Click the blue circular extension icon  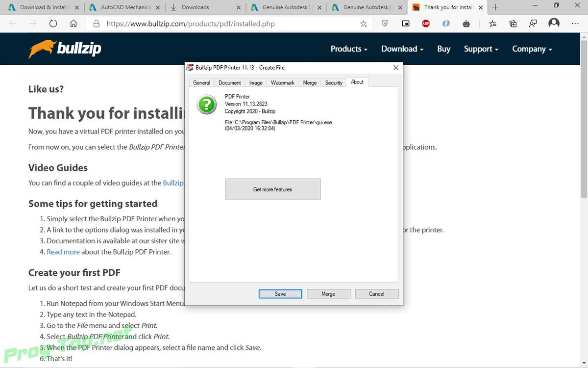446,23
